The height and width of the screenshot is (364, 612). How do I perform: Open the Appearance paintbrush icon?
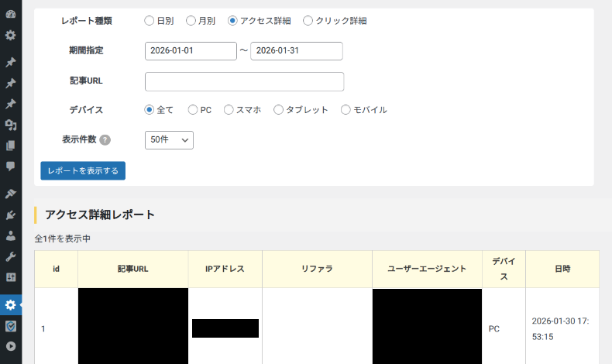(x=11, y=194)
